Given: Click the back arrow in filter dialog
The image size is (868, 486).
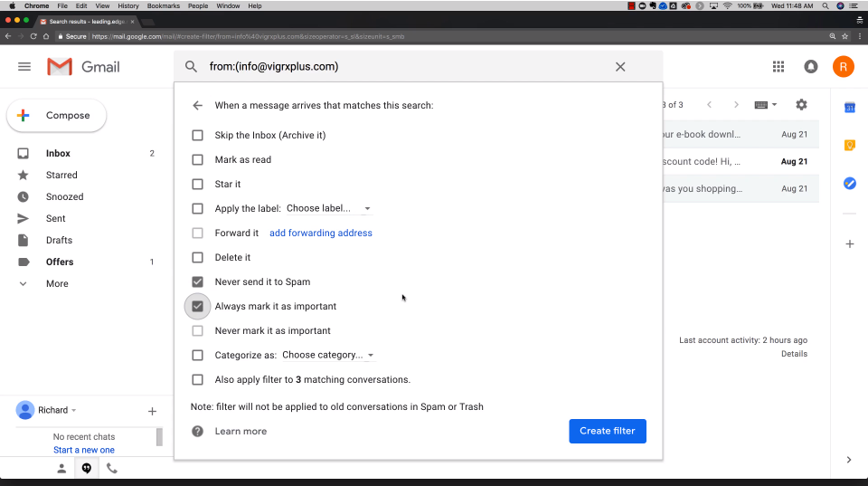Looking at the screenshot, I should (x=197, y=105).
